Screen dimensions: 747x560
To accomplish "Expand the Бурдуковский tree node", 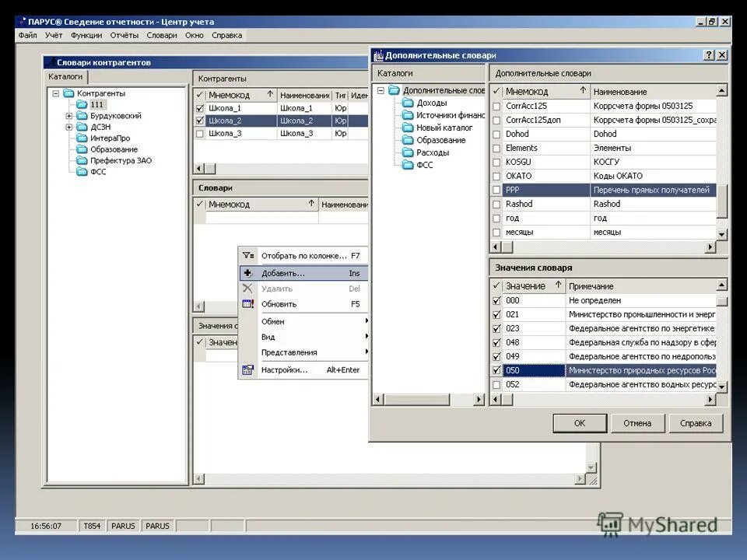I will click(x=69, y=116).
